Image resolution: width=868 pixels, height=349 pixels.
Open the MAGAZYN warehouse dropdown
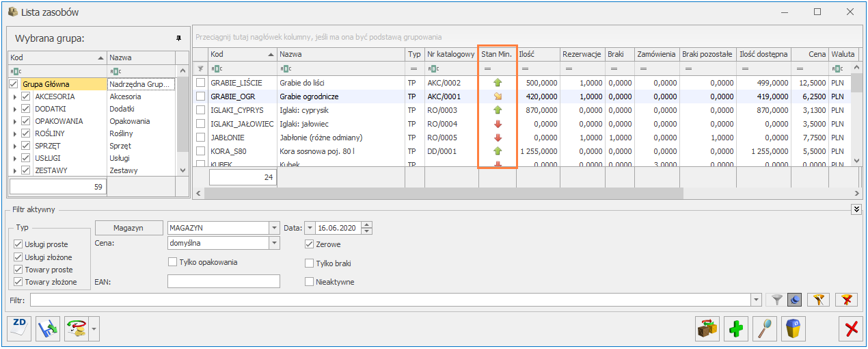[275, 228]
